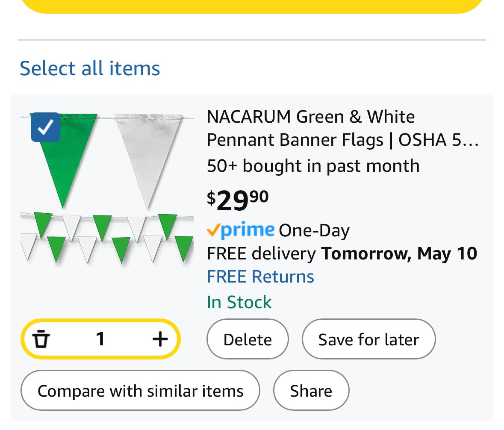Open the NACARUM Pennant Banner Flags title

pos(342,128)
